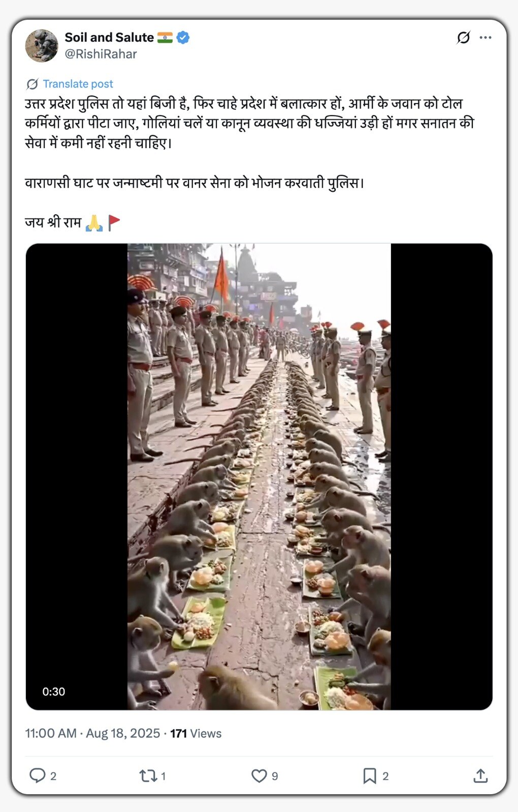Click the 11:00 AM · Aug 18, 2025 timestamp
The image size is (518, 812).
pyautogui.click(x=92, y=733)
